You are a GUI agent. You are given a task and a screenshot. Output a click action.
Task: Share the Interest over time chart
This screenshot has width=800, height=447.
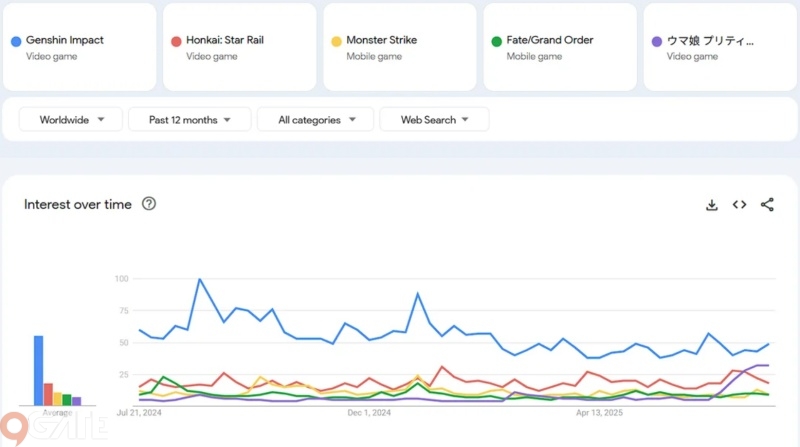coord(767,205)
